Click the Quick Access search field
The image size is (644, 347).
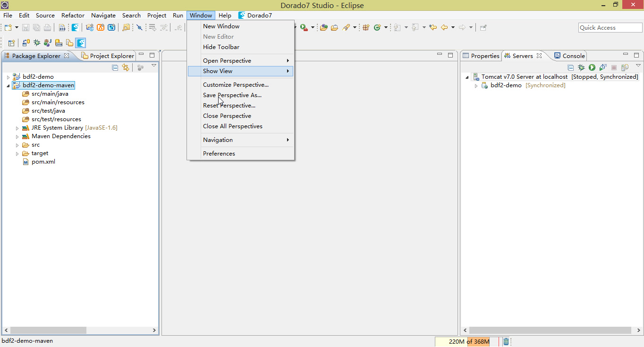click(x=610, y=28)
